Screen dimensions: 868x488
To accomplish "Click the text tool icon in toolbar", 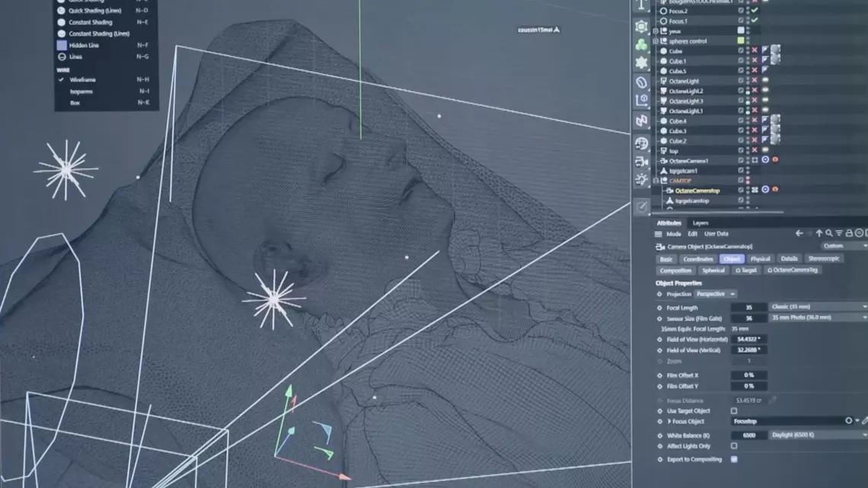I will 641,5.
